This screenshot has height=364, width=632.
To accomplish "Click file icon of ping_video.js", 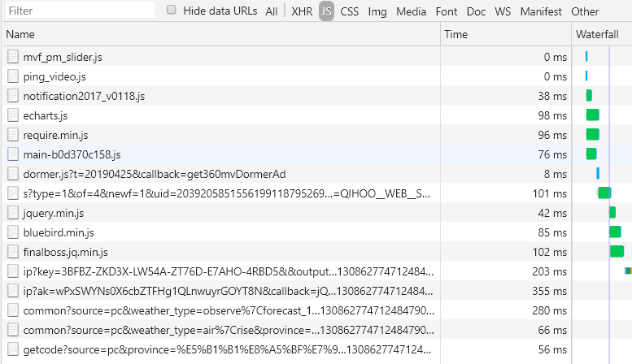I will click(x=13, y=76).
